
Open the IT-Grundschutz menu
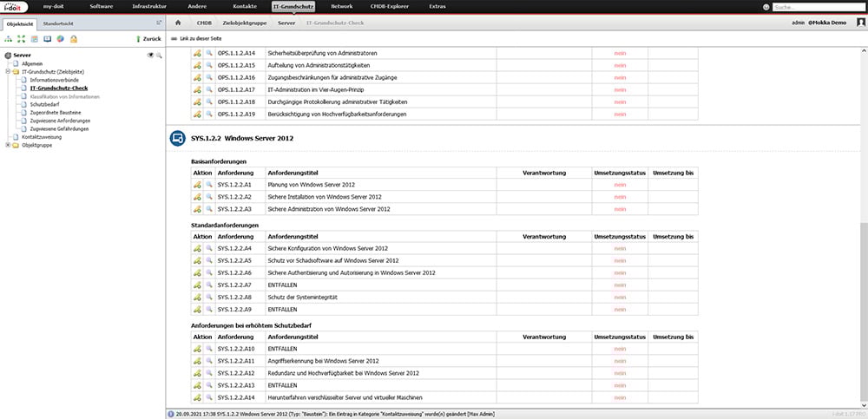coord(293,7)
